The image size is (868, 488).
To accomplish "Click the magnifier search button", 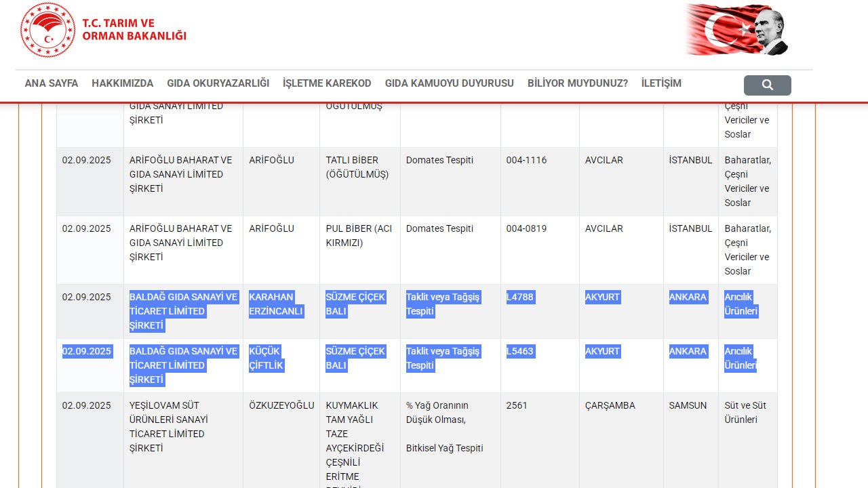I will 767,85.
